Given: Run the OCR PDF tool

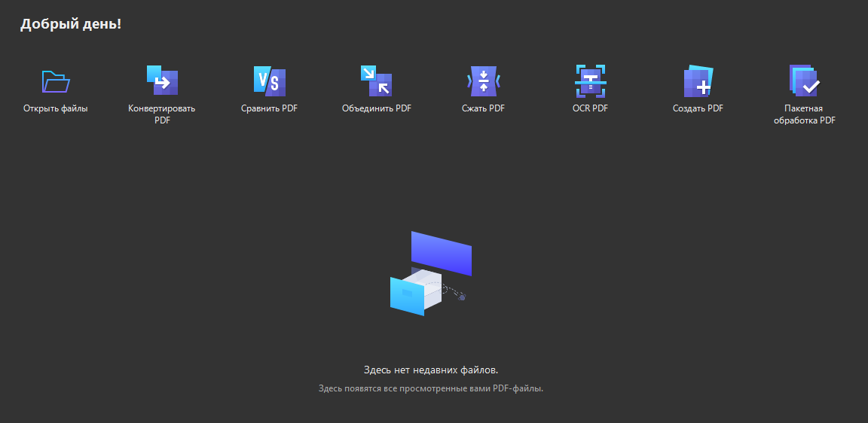Looking at the screenshot, I should click(x=591, y=81).
